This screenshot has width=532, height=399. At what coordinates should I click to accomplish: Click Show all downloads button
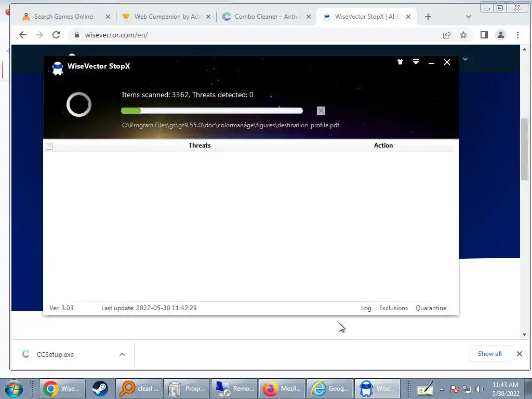pyautogui.click(x=489, y=353)
